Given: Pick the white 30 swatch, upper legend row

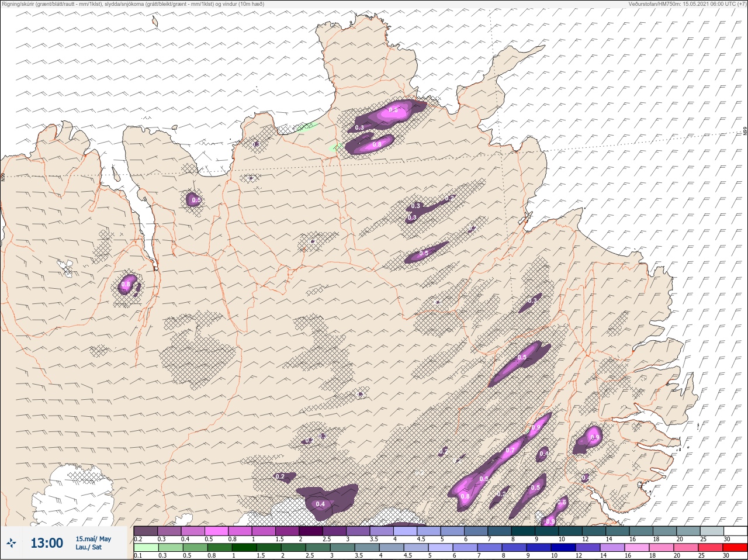Looking at the screenshot, I should pos(735,531).
